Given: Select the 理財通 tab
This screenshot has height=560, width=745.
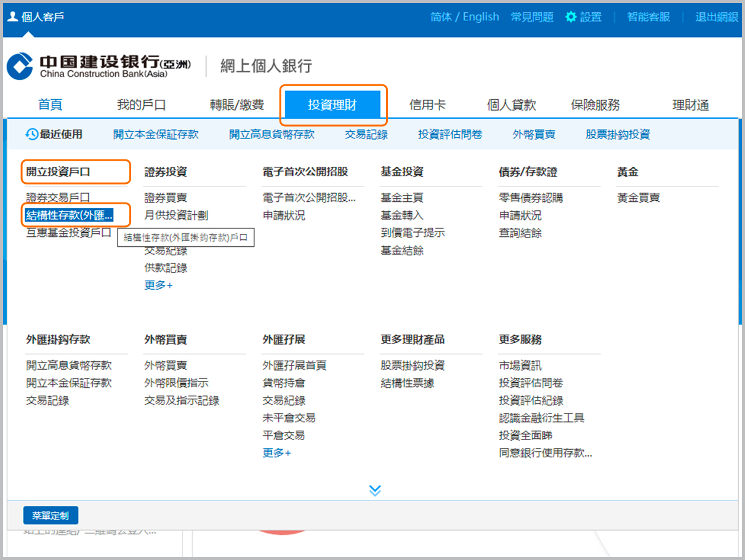Looking at the screenshot, I should coord(691,105).
